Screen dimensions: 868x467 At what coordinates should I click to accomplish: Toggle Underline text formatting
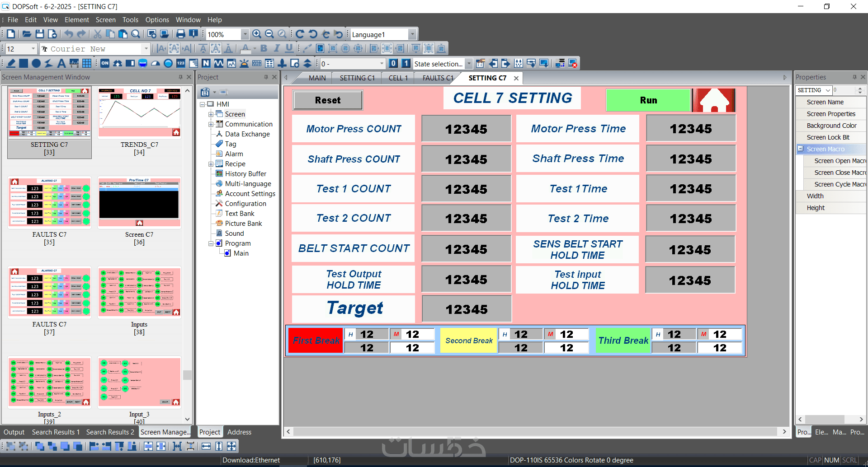tap(289, 48)
